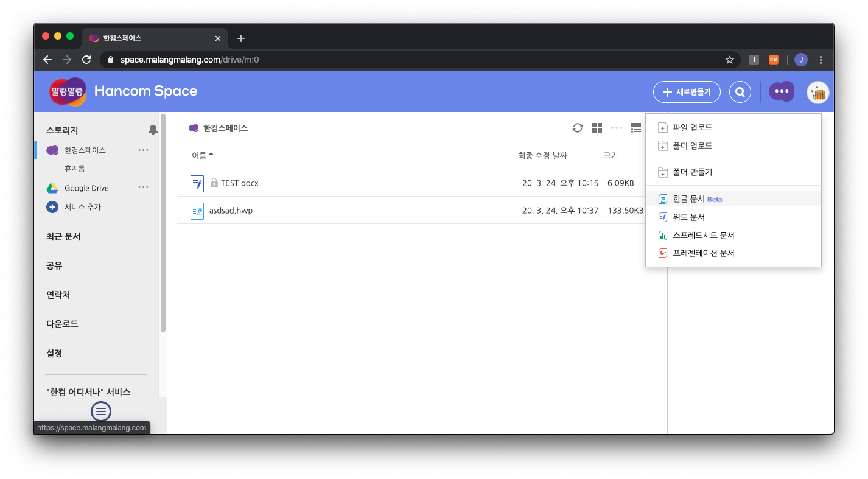
Task: Bookmark this page with the star icon
Action: tap(730, 60)
